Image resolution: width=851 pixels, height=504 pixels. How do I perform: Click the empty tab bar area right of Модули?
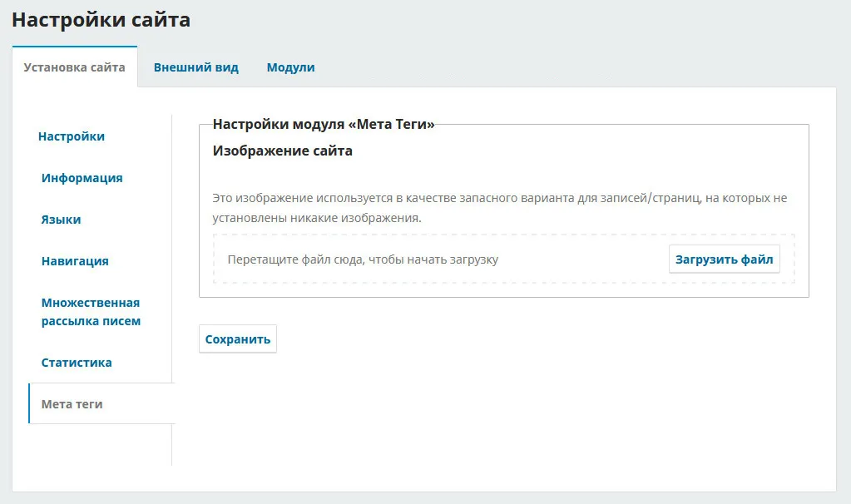click(582, 67)
